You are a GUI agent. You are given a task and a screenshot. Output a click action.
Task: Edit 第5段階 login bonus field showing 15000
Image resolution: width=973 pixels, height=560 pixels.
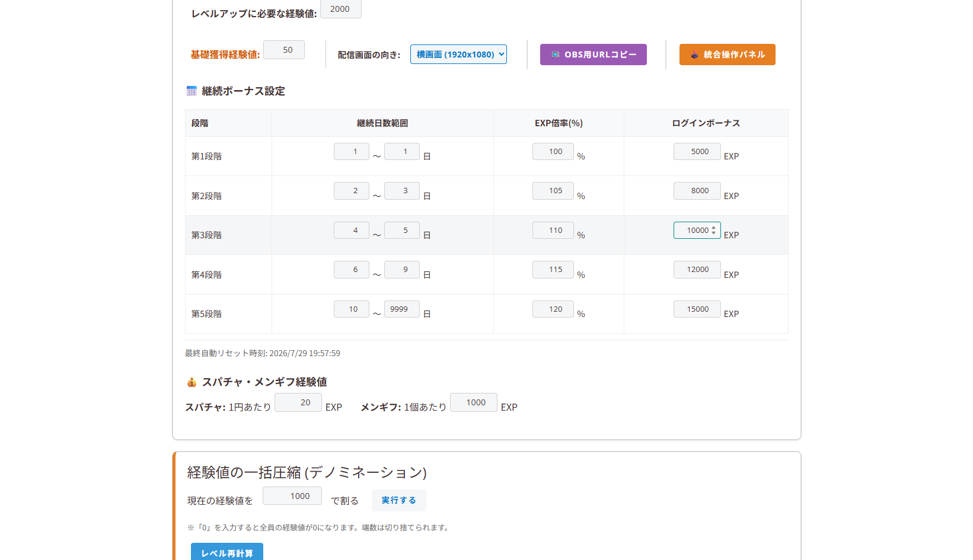click(697, 309)
